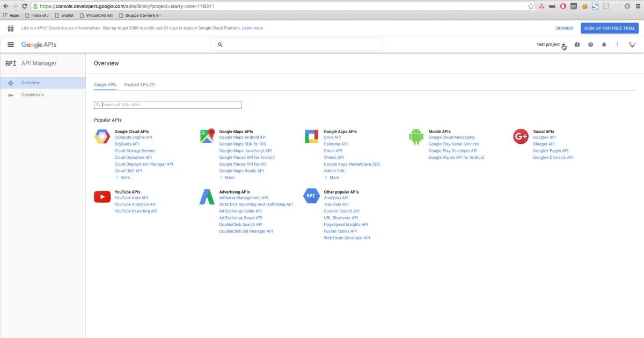Click the browser reload page button
Image resolution: width=644 pixels, height=338 pixels.
pyautogui.click(x=25, y=6)
